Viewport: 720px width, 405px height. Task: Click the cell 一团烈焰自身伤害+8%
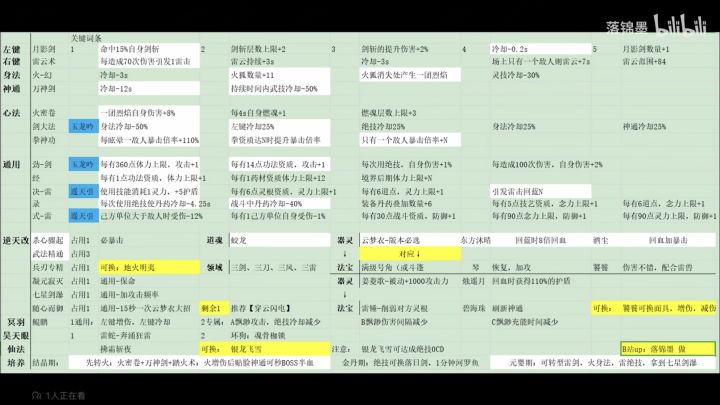(x=149, y=112)
